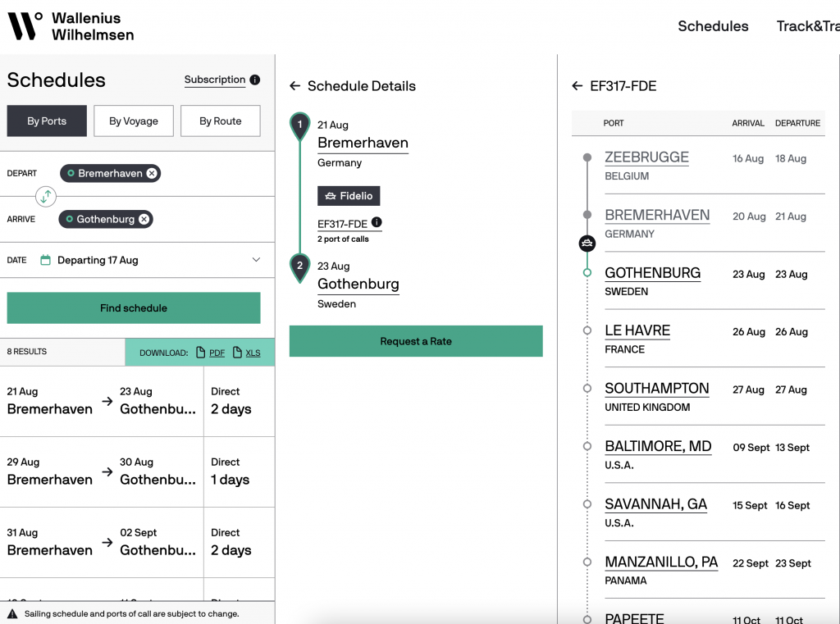This screenshot has width=840, height=624.
Task: Go back from Schedule Details
Action: click(x=295, y=86)
